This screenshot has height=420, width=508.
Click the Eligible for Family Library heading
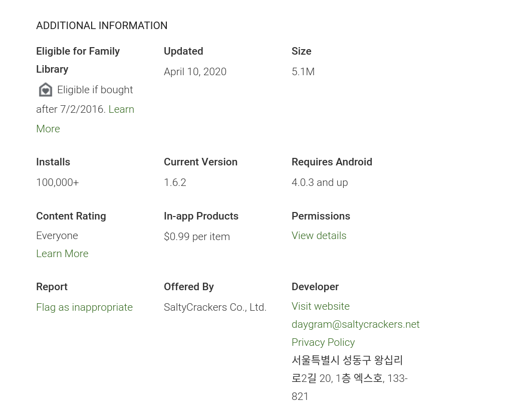(x=78, y=60)
